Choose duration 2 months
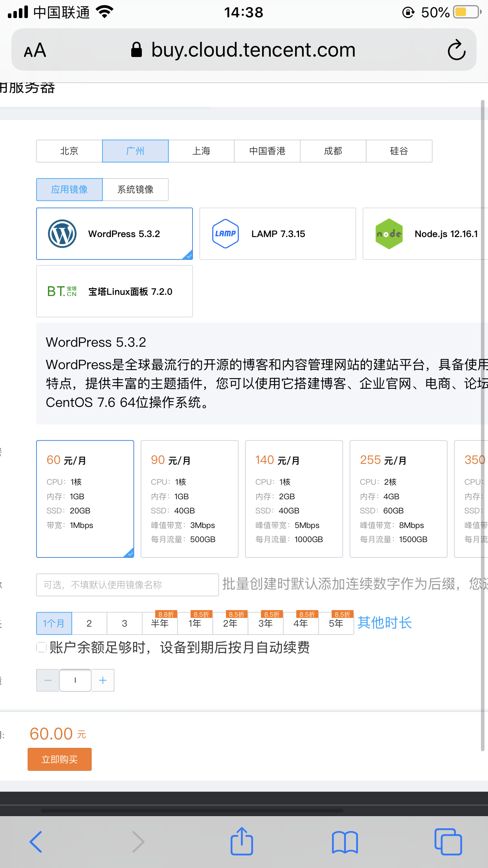 pyautogui.click(x=89, y=623)
